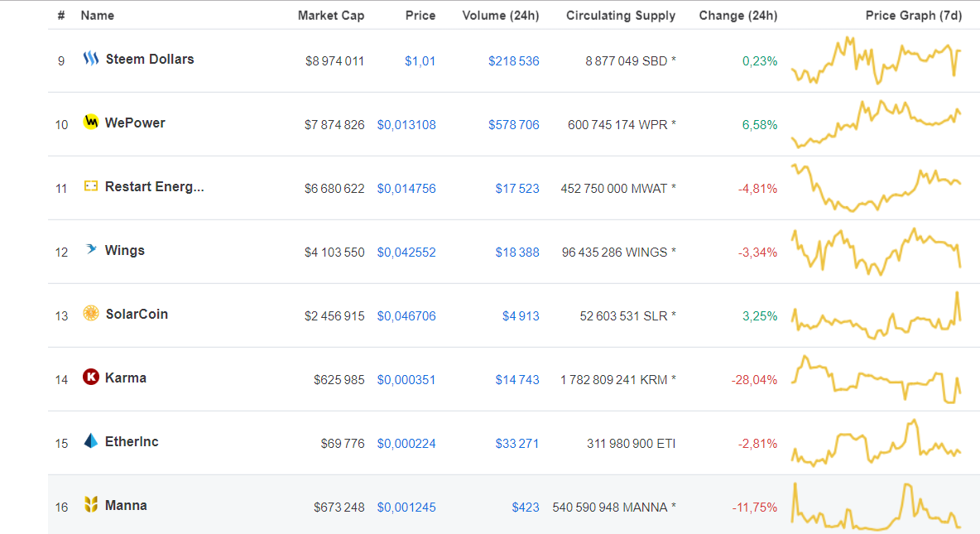Sort by Circulating Supply column header
This screenshot has height=534, width=980.
point(621,16)
